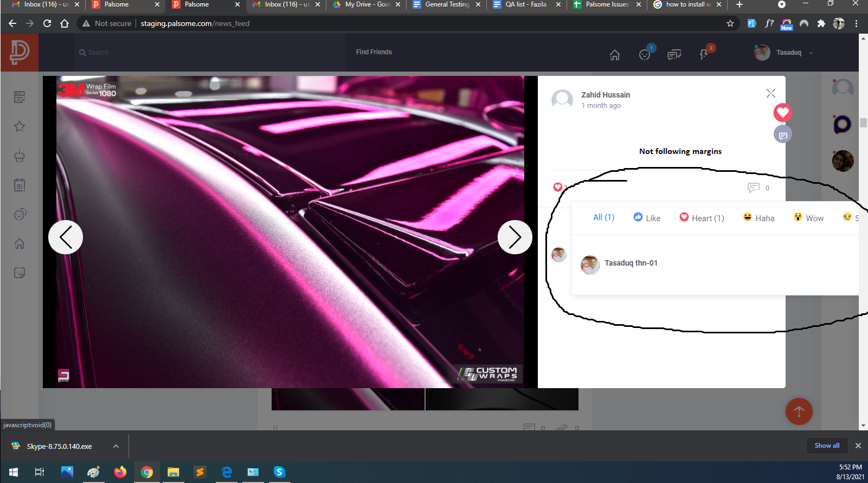Select the Like reactions tab
This screenshot has height=483, width=868.
click(x=647, y=217)
